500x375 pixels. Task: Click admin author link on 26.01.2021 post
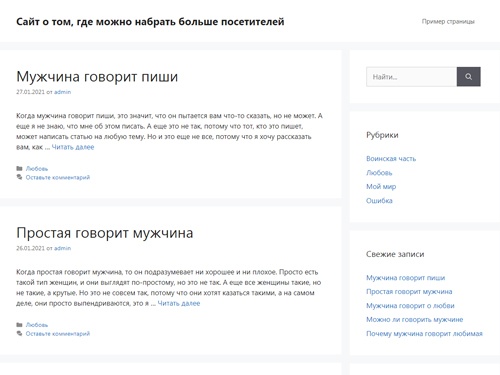click(62, 248)
